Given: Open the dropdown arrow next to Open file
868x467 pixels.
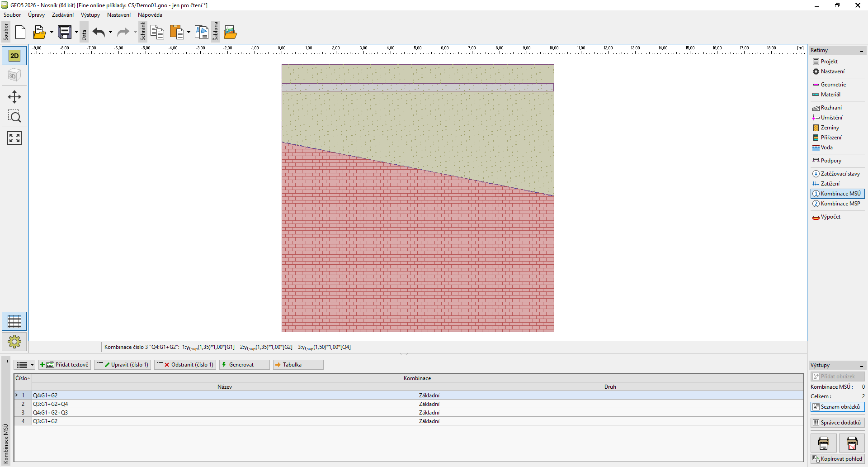Looking at the screenshot, I should (52, 33).
